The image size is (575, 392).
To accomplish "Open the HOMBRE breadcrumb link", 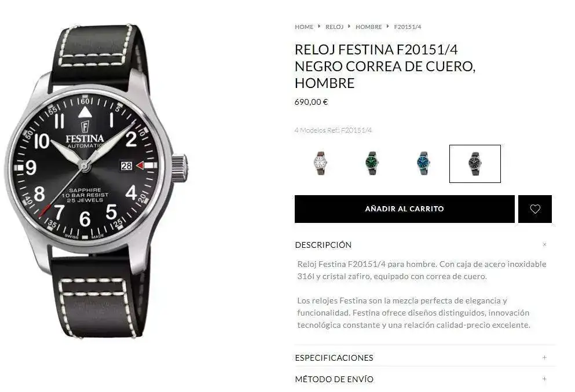I will click(x=368, y=27).
